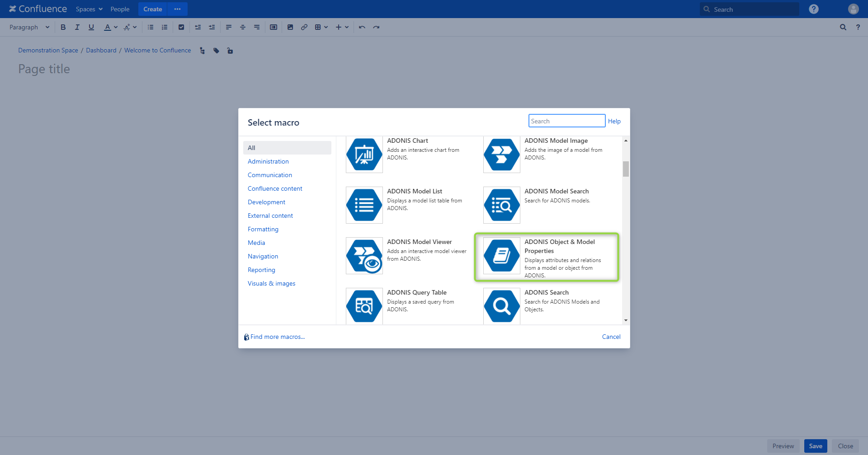The image size is (868, 455).
Task: Insert a numbered list
Action: click(165, 27)
